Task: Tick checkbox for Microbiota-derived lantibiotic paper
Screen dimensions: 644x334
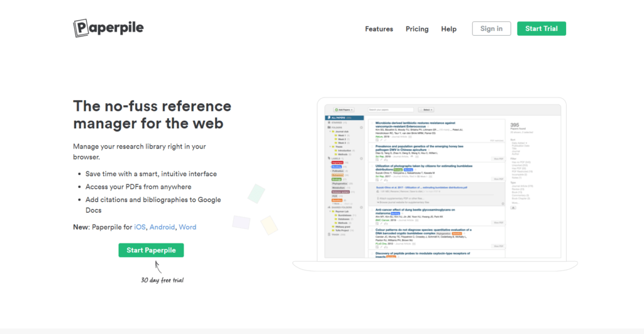Action: click(x=371, y=123)
